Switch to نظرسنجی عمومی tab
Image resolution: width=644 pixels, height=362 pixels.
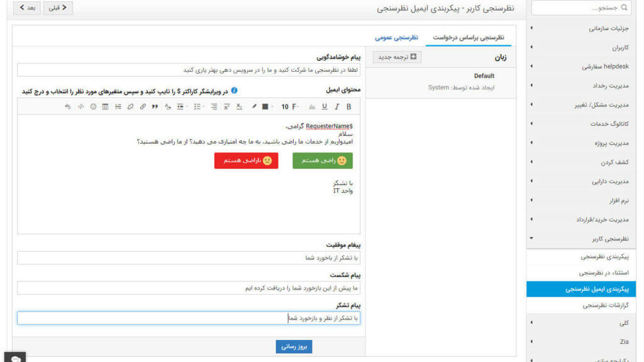pyautogui.click(x=396, y=37)
